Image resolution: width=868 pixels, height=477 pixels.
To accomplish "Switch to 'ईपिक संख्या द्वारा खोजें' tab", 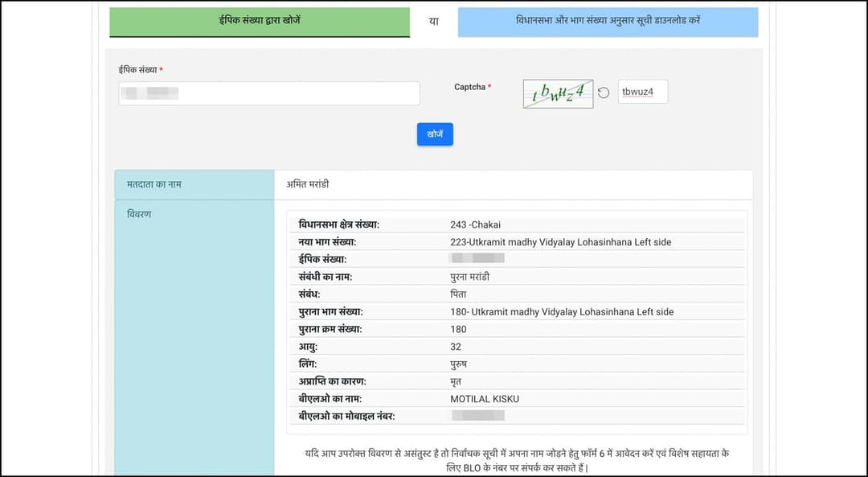I will [260, 21].
